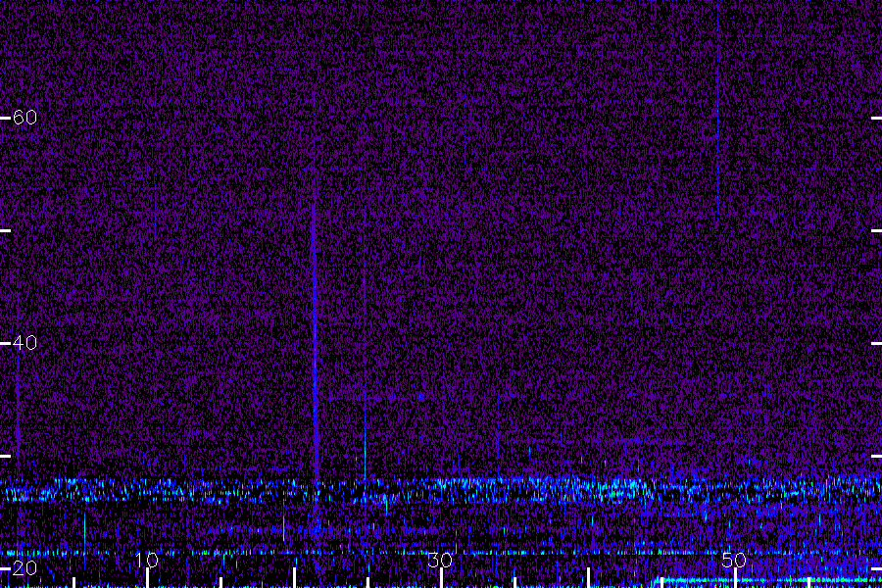
Task: Select the tick mark directly below the 30 label
Action: (442, 578)
